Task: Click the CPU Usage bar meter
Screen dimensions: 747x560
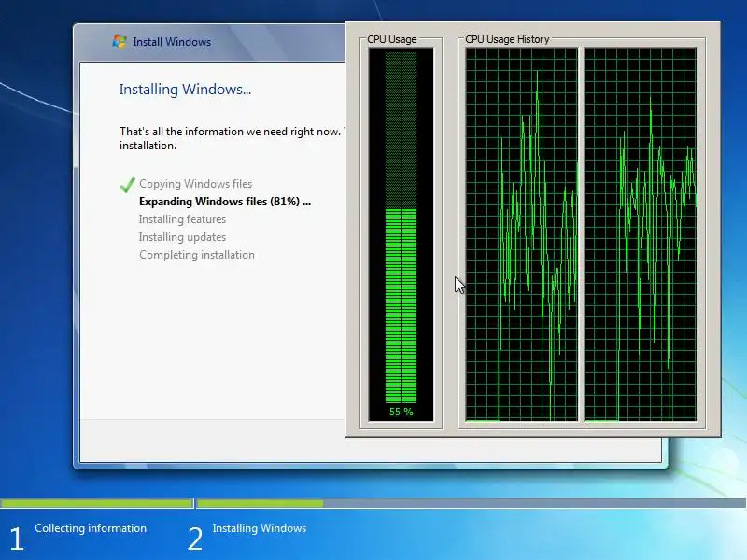Action: point(402,235)
